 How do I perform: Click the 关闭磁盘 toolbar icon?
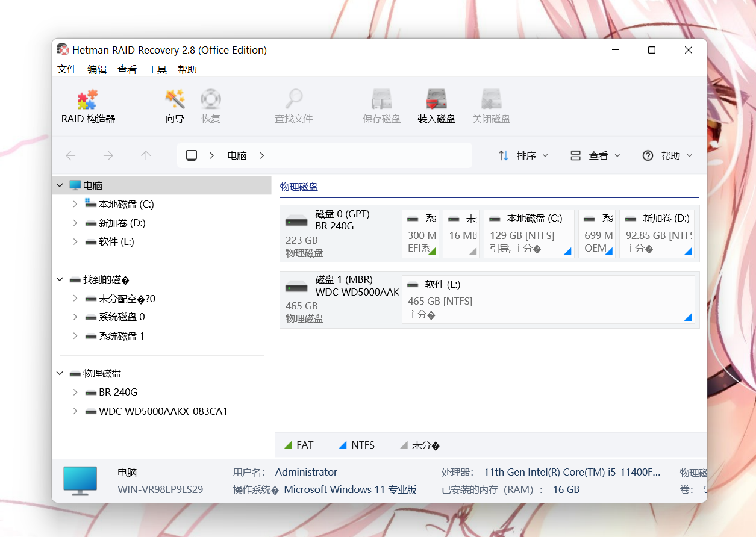(492, 99)
